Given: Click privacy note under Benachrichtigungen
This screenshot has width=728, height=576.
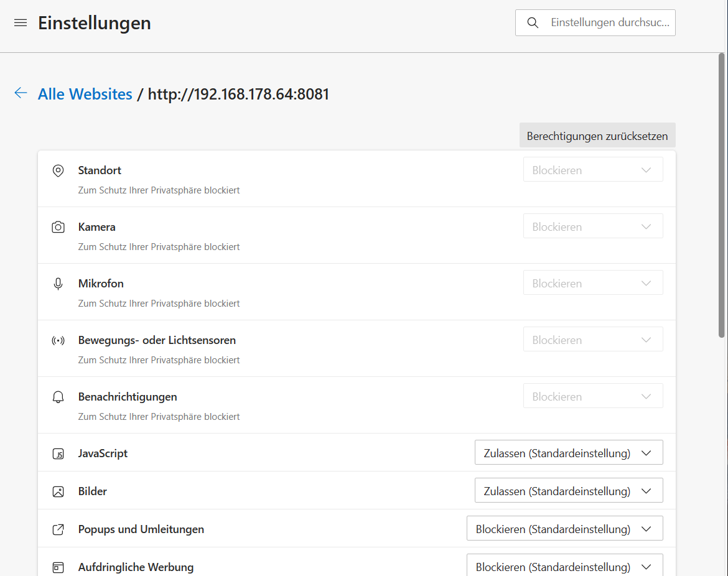Looking at the screenshot, I should (x=159, y=417).
